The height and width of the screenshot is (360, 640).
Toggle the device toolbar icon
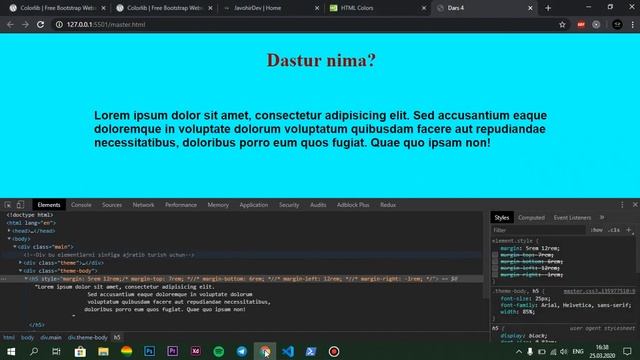point(20,205)
